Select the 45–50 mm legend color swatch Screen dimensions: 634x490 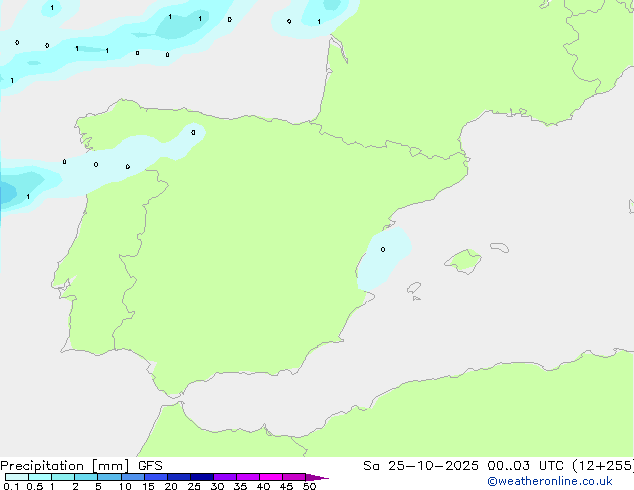point(294,477)
